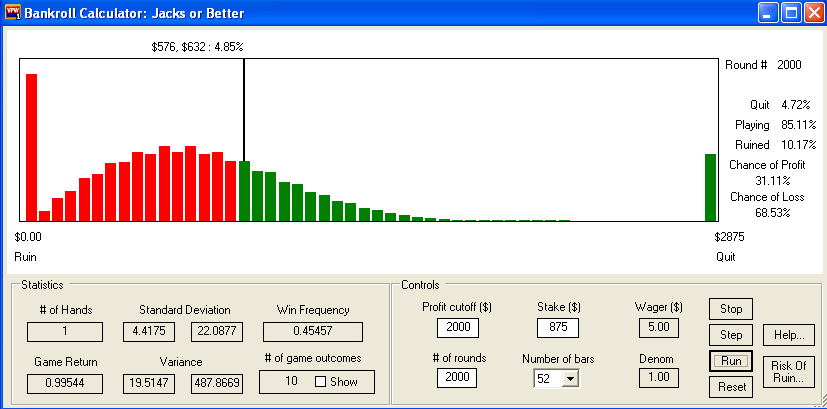Screen dimensions: 827x409
Task: Click the green Quit bar at $2875
Action: tap(710, 187)
